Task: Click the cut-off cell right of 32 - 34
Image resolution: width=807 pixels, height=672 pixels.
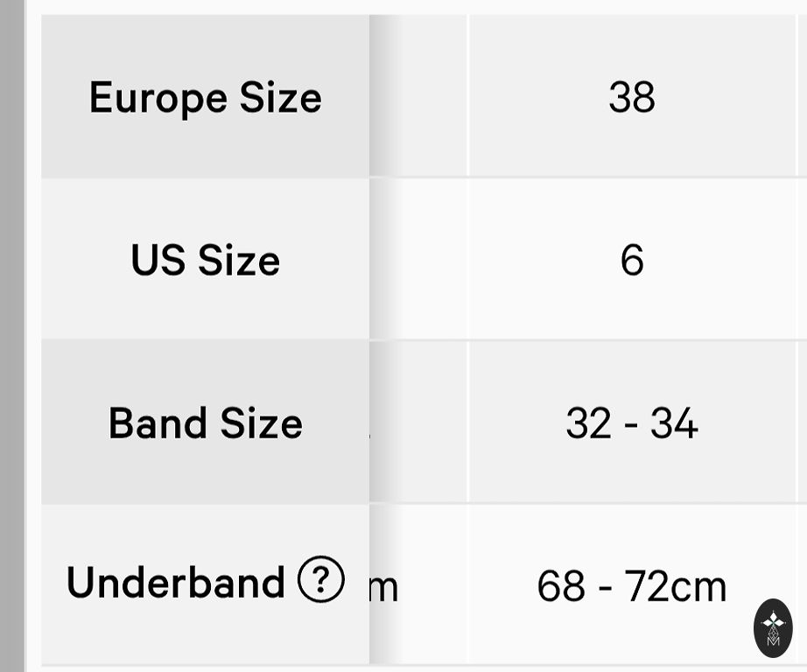Action: tap(802, 423)
